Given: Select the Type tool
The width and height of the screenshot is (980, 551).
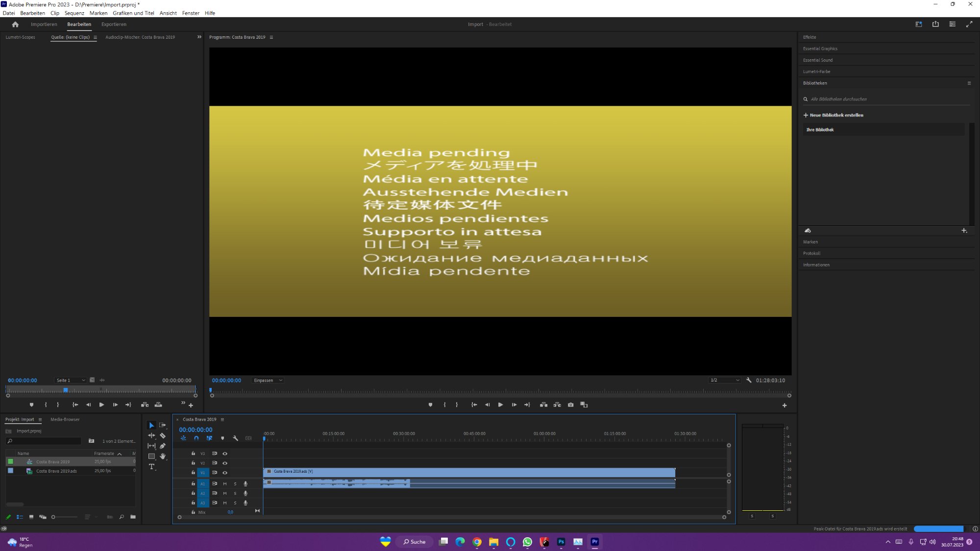Looking at the screenshot, I should point(151,467).
